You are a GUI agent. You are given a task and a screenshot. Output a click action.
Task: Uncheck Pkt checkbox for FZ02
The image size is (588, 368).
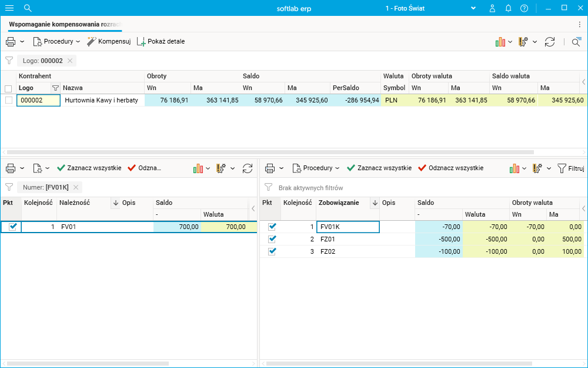[x=272, y=251]
